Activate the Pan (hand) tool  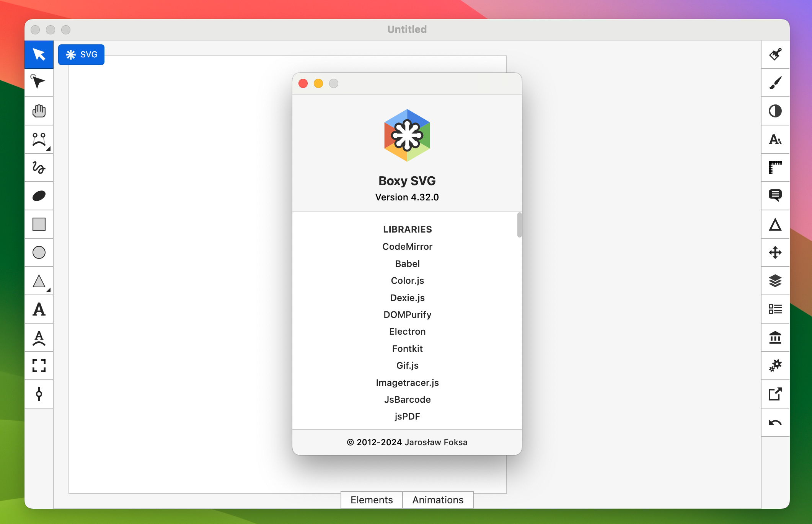tap(39, 111)
